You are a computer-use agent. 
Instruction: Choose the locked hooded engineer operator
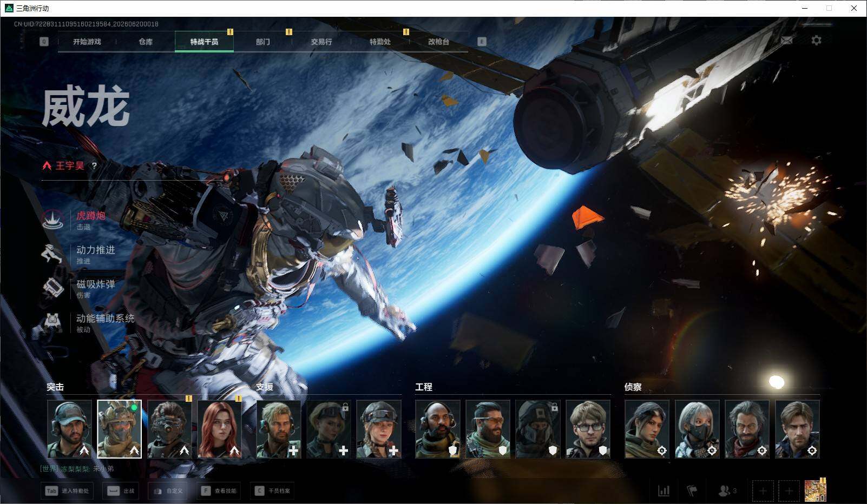[538, 429]
